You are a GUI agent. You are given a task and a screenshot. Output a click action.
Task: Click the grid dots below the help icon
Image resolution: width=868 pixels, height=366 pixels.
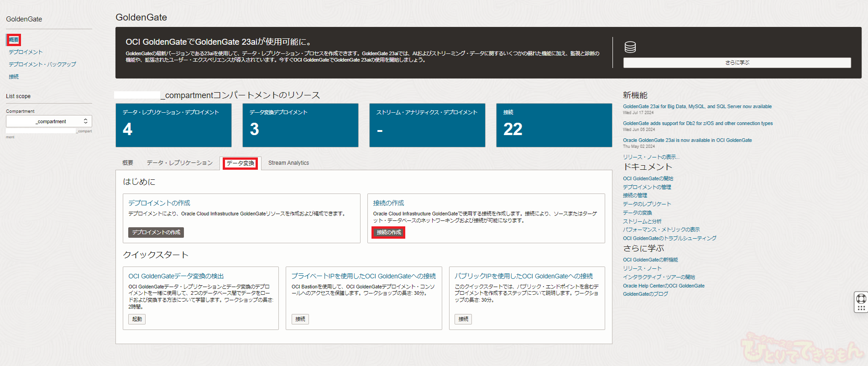click(861, 308)
